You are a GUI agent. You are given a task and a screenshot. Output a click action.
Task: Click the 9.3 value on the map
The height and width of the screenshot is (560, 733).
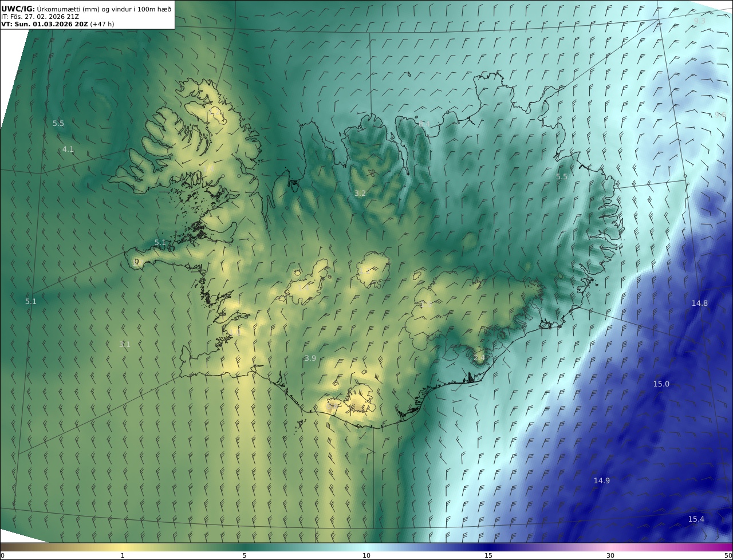coord(700,21)
